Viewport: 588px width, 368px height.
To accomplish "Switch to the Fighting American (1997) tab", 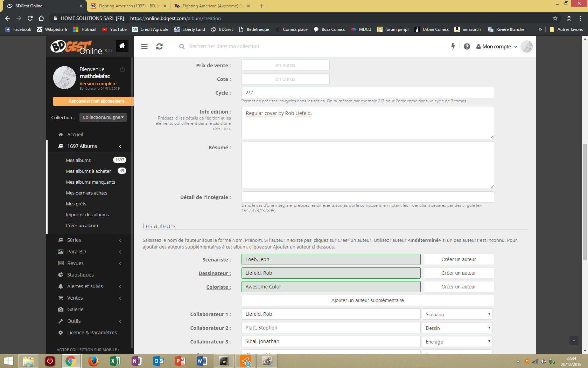I will tap(127, 6).
